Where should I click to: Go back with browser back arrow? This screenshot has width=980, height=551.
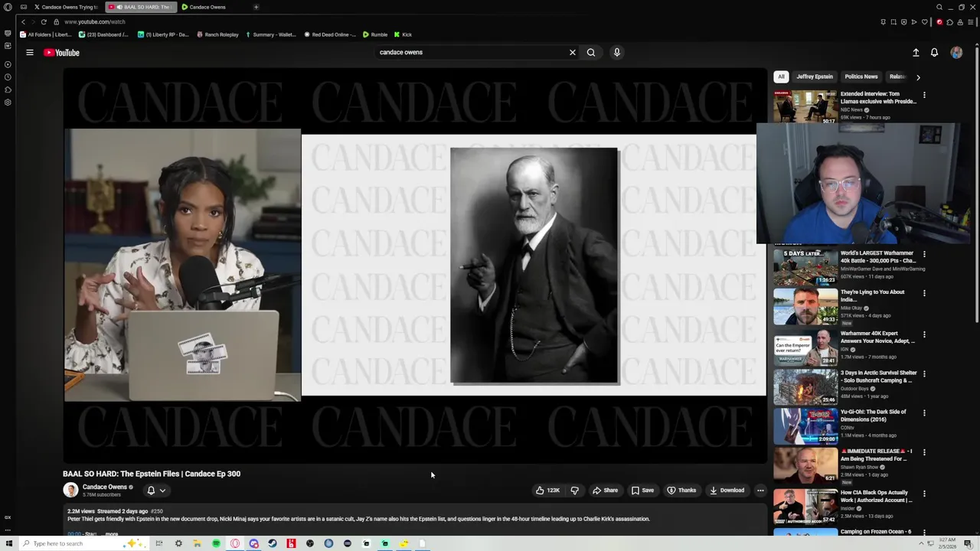point(23,21)
